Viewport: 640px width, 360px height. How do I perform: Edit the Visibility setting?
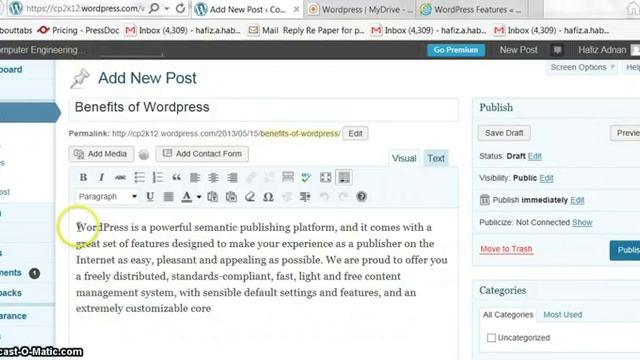(546, 178)
